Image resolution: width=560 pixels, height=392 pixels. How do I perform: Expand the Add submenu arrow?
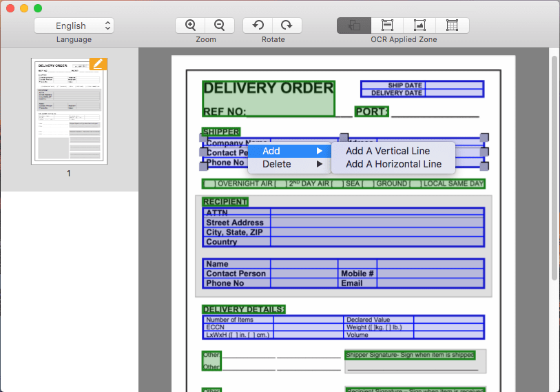[x=320, y=151]
